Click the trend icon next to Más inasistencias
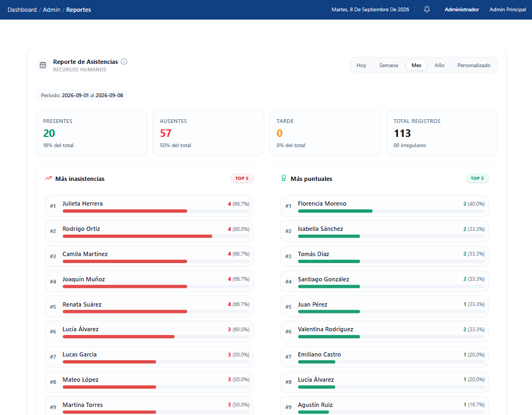 48,178
